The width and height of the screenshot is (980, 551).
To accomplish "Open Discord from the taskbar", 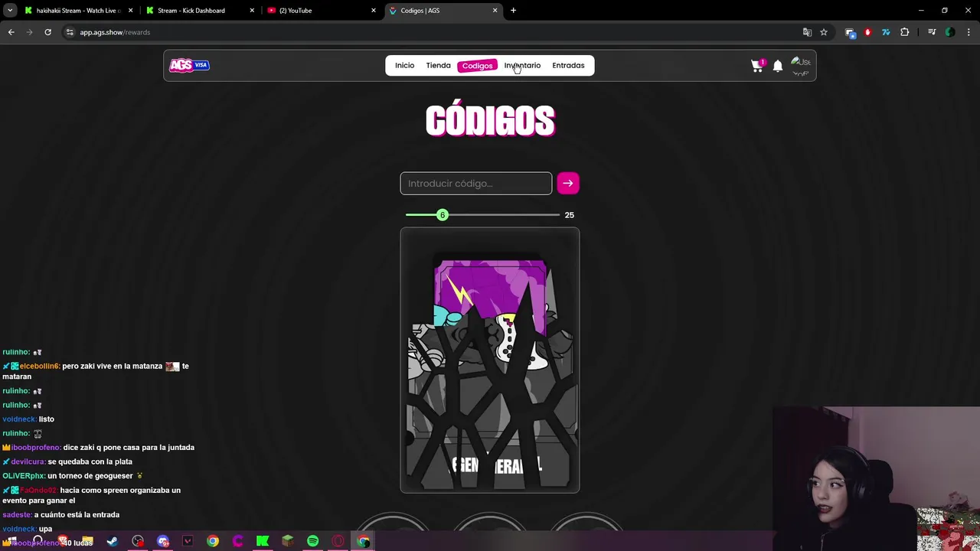I will (162, 541).
